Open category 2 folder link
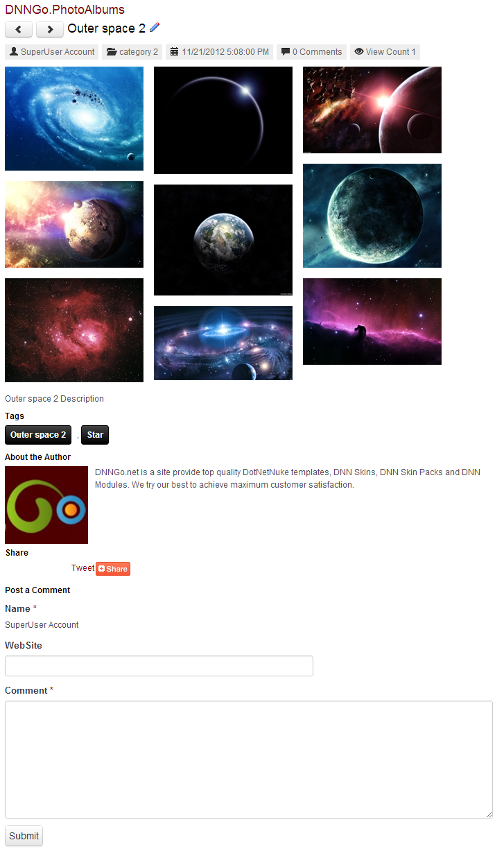This screenshot has height=856, width=504. point(132,52)
